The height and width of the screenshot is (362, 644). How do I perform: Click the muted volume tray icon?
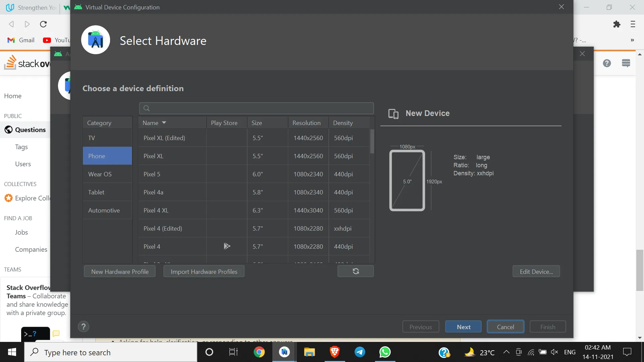(x=554, y=352)
